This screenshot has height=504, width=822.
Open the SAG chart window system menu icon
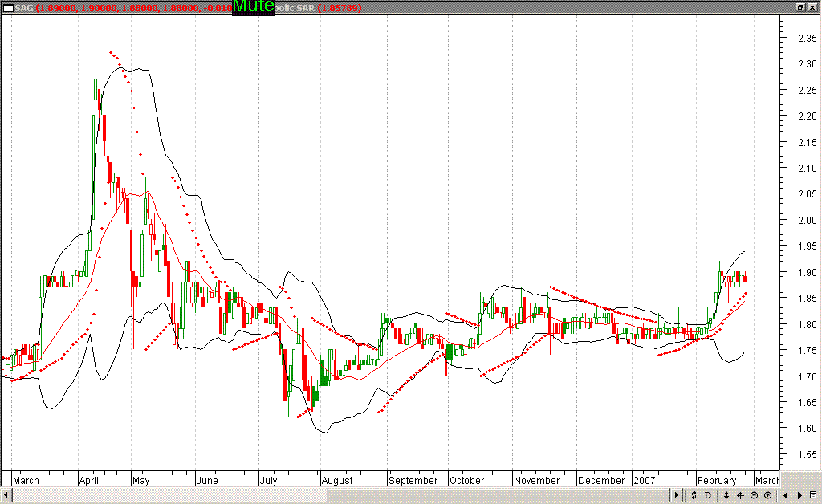coord(8,8)
